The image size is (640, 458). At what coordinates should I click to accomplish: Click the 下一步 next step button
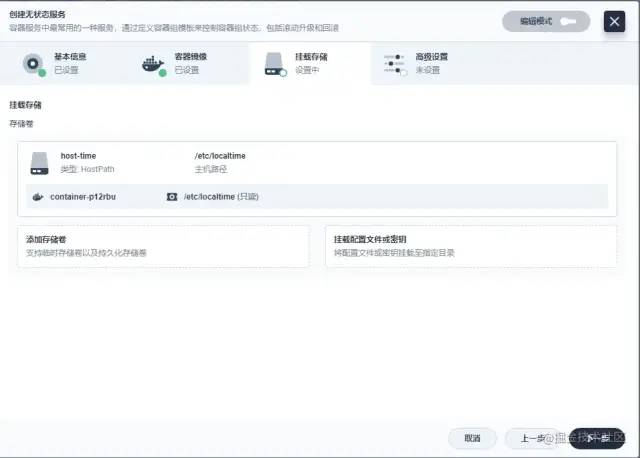[597, 438]
